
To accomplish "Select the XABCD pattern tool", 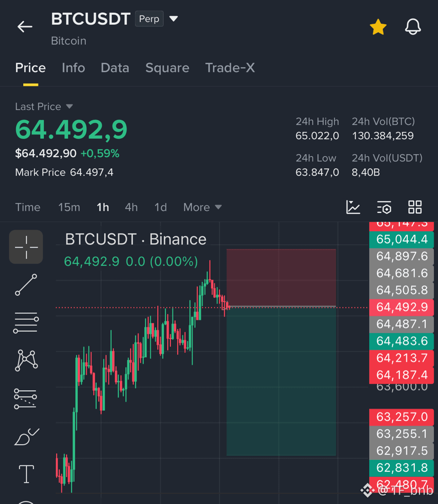I will 26,361.
